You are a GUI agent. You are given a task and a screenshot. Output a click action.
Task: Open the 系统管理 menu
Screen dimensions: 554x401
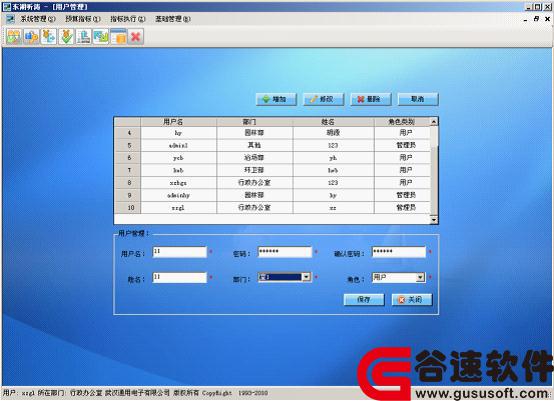[37, 19]
